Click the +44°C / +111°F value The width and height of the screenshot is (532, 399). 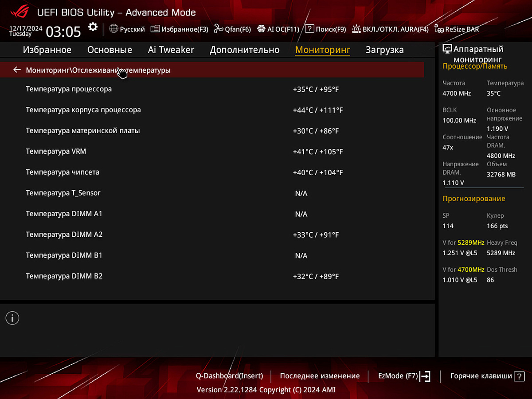click(x=318, y=110)
